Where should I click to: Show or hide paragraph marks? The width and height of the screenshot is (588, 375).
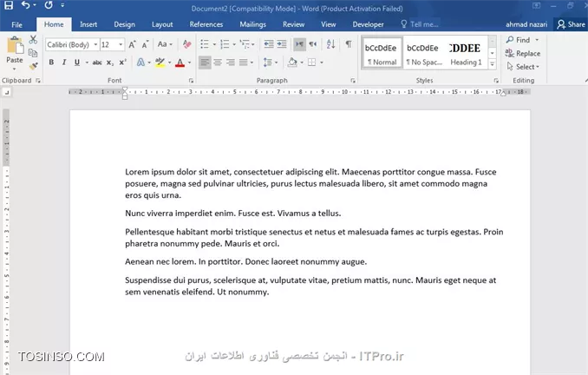349,44
